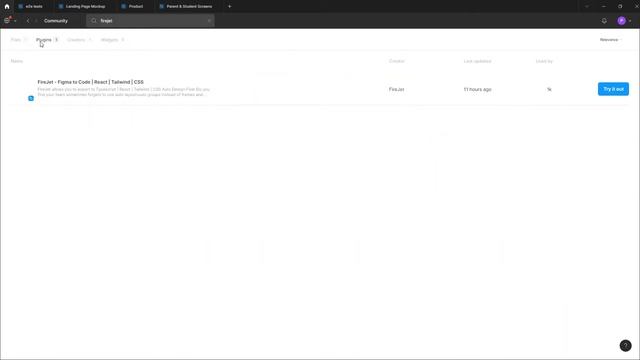Open the main menu icon with red badge
The width and height of the screenshot is (640, 360).
click(7, 20)
